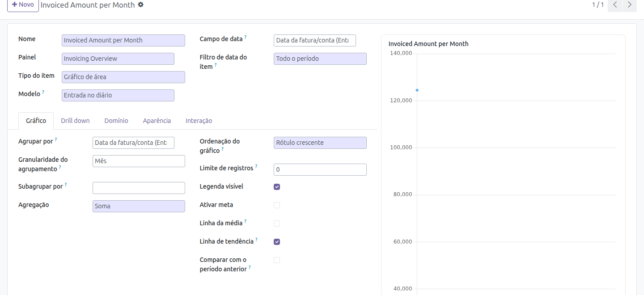Screen dimensions: 644x295
Task: Click the help mark beside Subagrupar por
Action: (66, 184)
